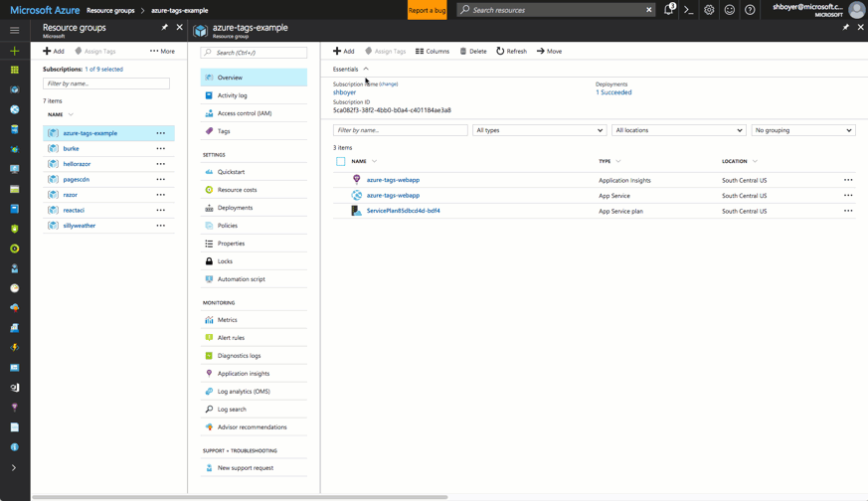Click the 1 of 9 selected subscriptions link
The height and width of the screenshot is (501, 868).
pos(104,70)
